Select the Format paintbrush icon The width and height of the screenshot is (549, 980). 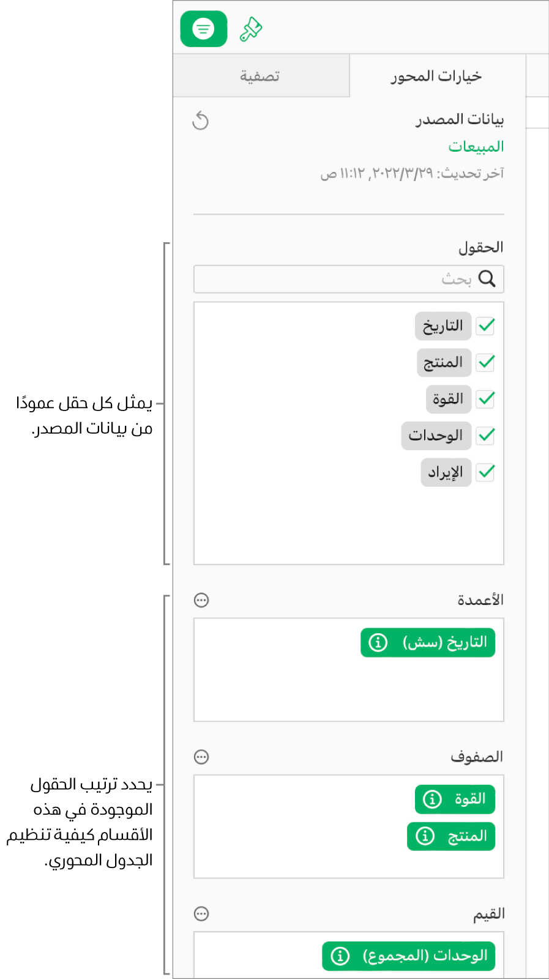252,28
